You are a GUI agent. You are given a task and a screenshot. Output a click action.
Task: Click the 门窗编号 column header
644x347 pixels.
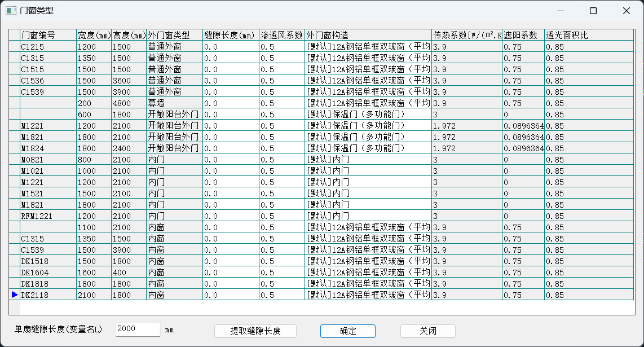click(48, 35)
